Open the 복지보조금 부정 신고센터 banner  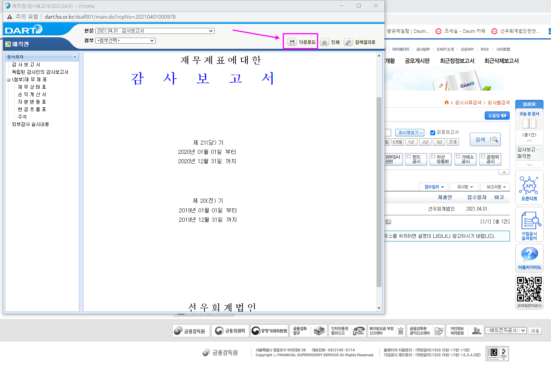[387, 331]
